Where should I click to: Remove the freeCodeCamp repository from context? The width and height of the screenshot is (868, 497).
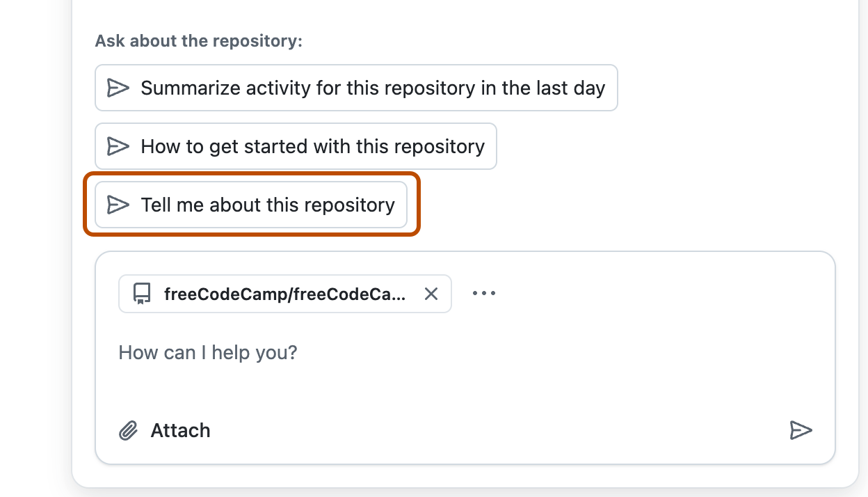[x=431, y=294]
